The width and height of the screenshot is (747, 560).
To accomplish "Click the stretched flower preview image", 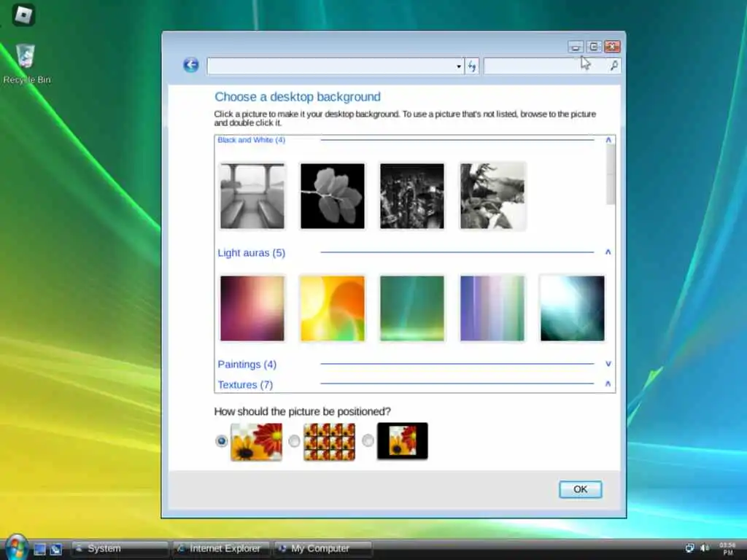I will 256,441.
